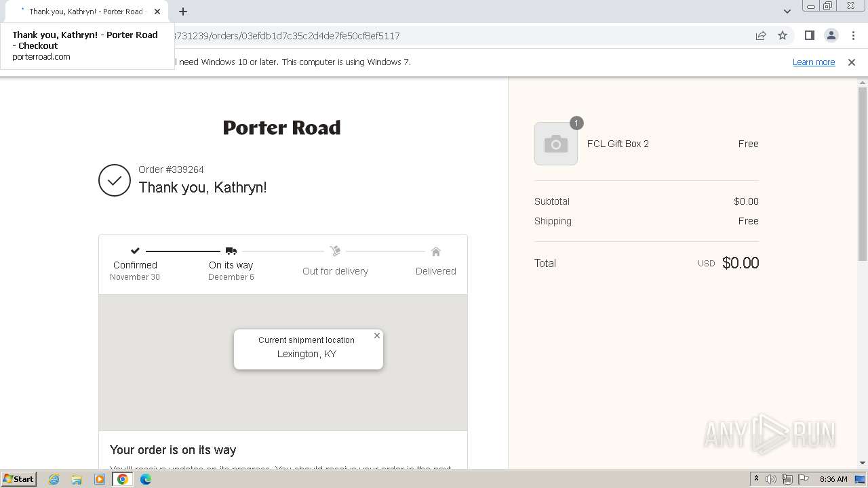Click the Your order is on its way heading
Screen dimensions: 868x488
173,450
